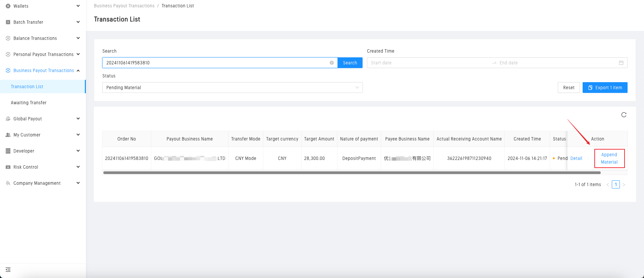Screen dimensions: 644x278
Task: Focus the Search order number field
Action: pyautogui.click(x=220, y=63)
